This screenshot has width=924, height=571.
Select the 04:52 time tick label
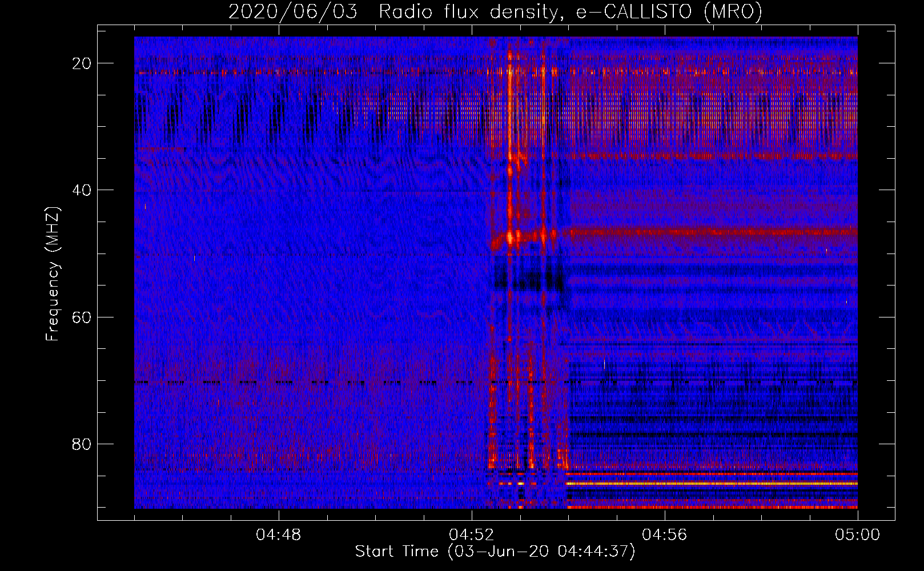[x=472, y=535]
